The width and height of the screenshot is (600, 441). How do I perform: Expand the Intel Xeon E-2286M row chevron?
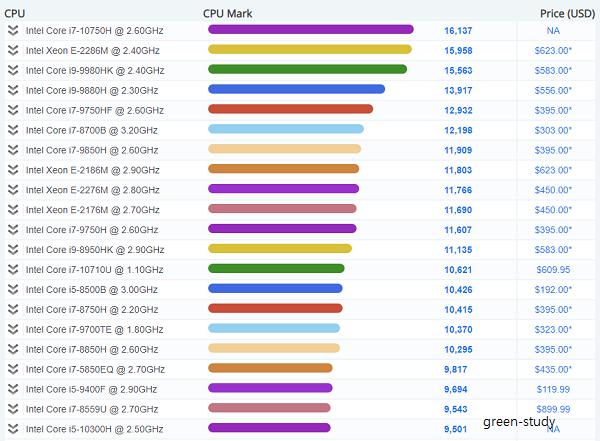tap(13, 51)
